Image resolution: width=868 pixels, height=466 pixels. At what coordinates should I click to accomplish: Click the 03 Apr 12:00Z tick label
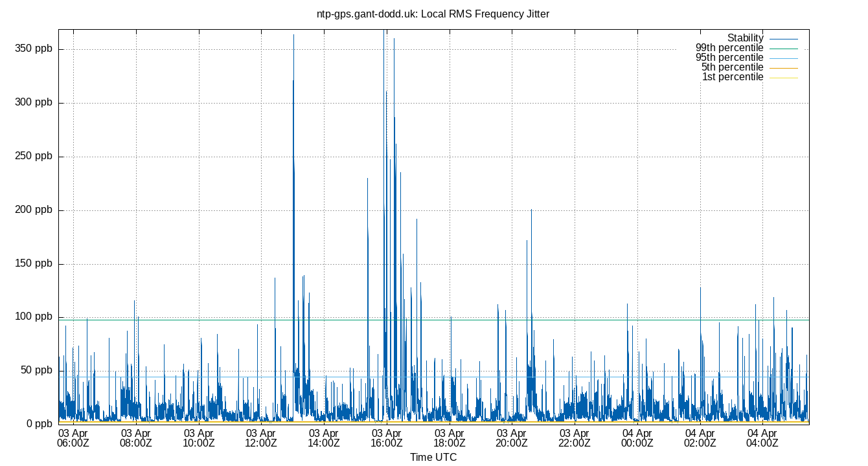(260, 437)
